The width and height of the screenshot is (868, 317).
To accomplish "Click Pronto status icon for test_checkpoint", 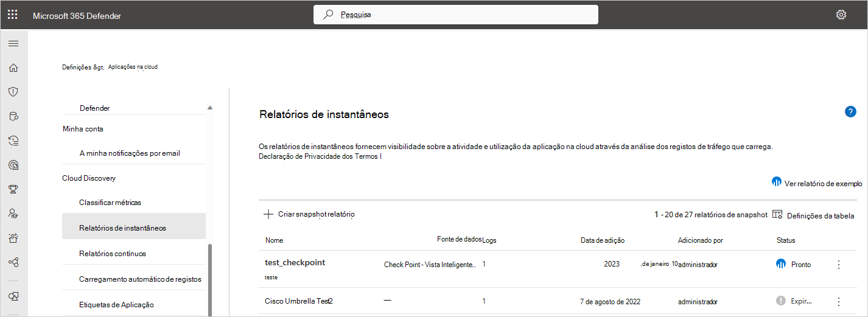I will [x=781, y=264].
